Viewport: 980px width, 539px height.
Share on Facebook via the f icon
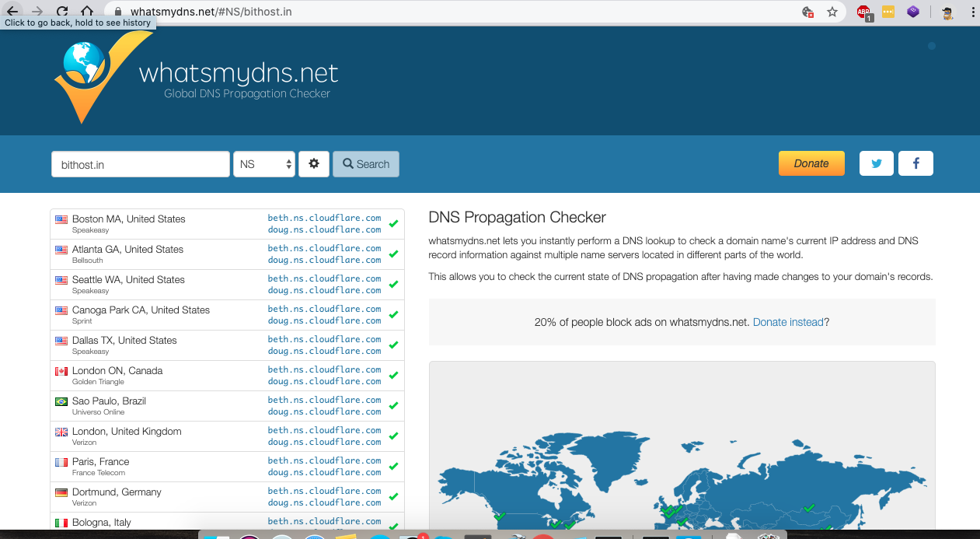pos(915,163)
